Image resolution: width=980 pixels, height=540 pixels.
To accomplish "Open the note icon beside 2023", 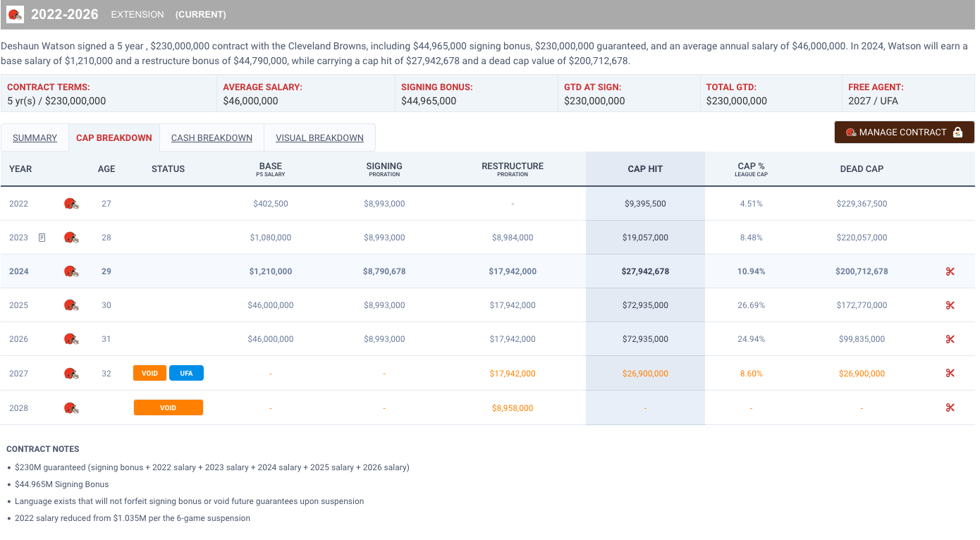I will tap(42, 238).
